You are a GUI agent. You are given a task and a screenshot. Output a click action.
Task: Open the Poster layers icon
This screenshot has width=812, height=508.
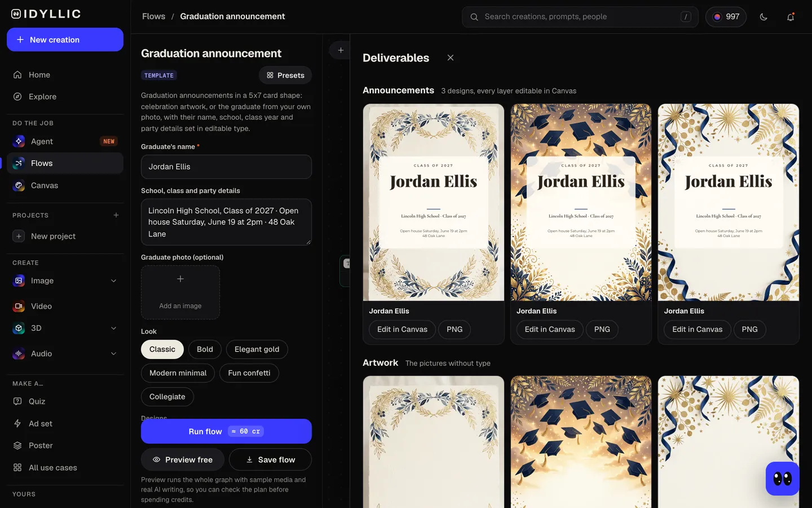(x=17, y=445)
